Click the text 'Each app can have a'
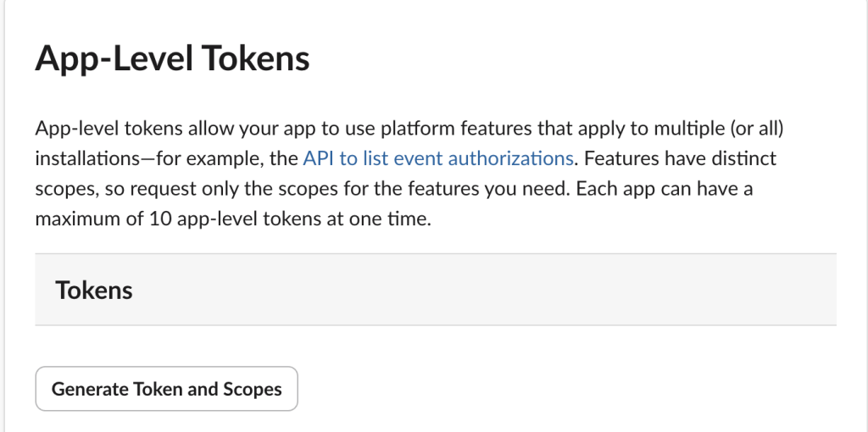This screenshot has height=432, width=868. pyautogui.click(x=664, y=187)
